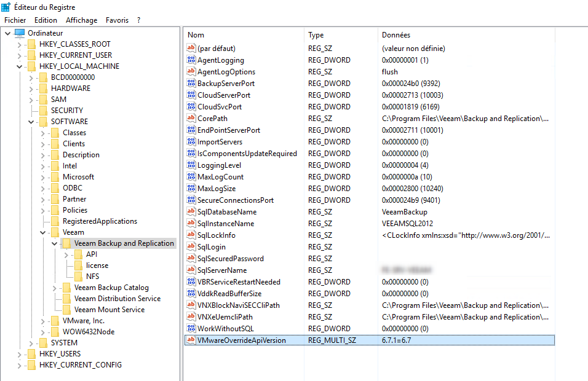Screen dimensions: 588x381
Task: Click the HKEY_CLASSES_ROOT folder icon
Action: pos(31,44)
